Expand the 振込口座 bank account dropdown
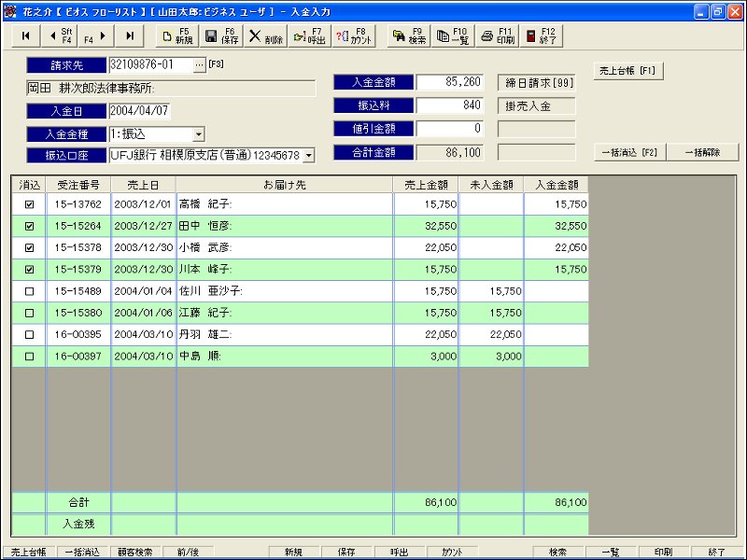The height and width of the screenshot is (560, 747). click(x=309, y=155)
